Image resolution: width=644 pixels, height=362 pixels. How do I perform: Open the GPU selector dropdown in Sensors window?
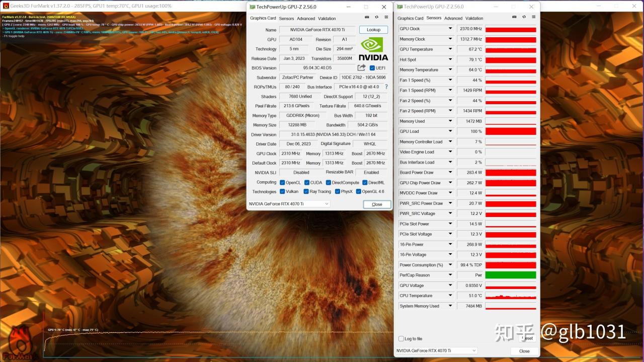[x=436, y=350]
